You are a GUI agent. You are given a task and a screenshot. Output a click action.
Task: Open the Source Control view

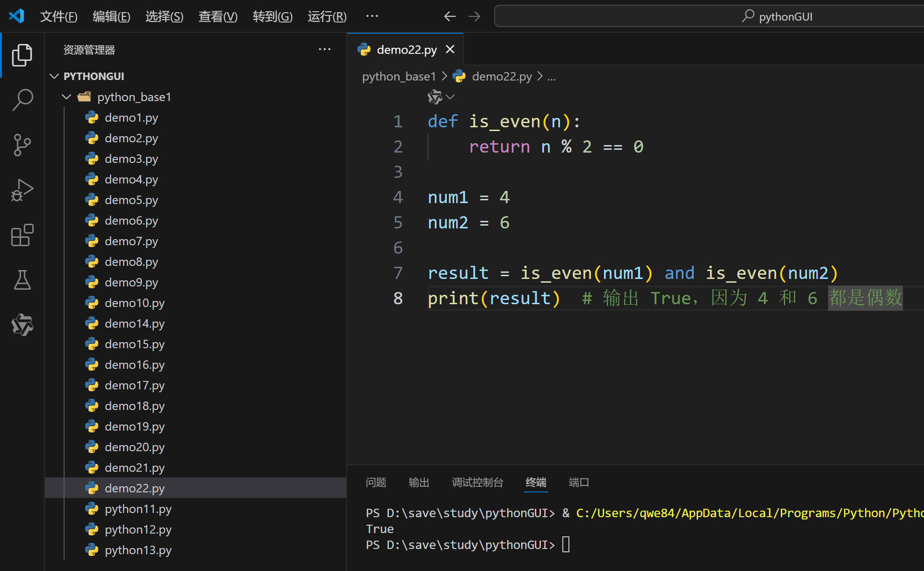click(x=22, y=145)
